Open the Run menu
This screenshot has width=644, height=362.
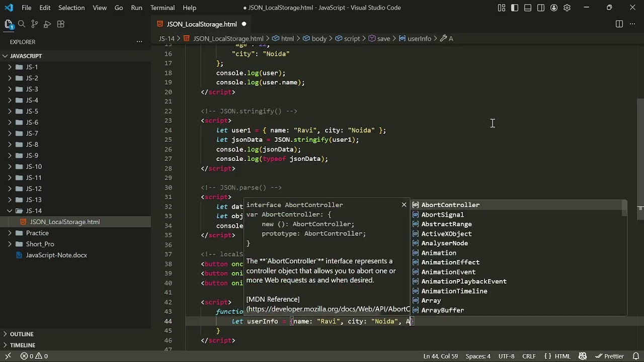(x=136, y=8)
